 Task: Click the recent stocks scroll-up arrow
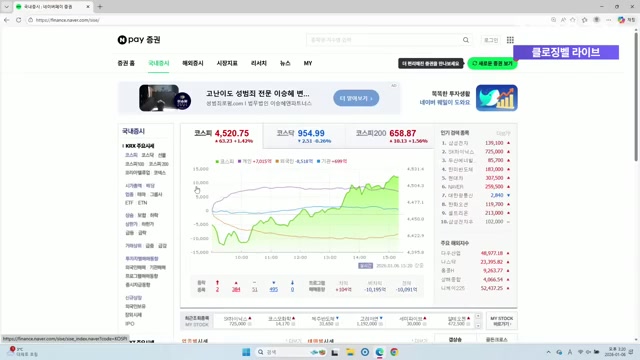478,316
